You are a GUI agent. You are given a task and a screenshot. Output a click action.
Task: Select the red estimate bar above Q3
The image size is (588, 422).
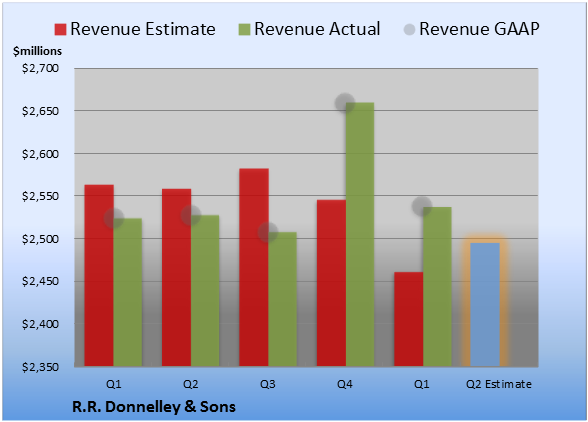coord(254,267)
